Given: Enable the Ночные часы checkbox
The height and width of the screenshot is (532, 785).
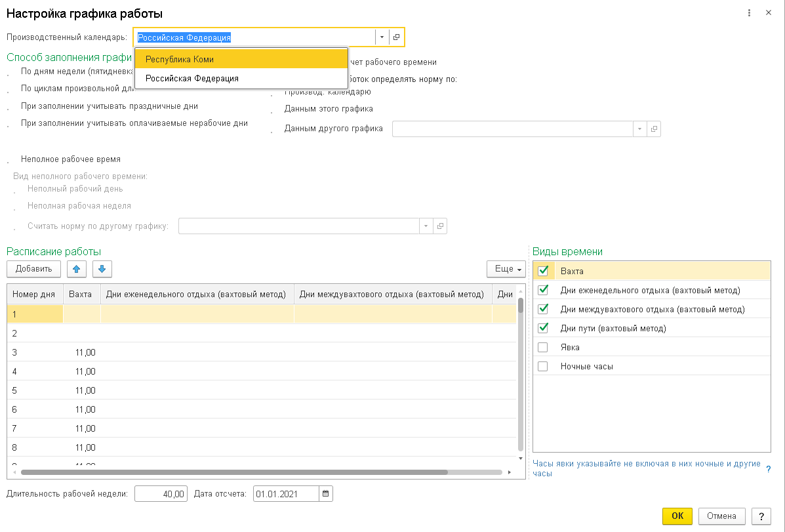Looking at the screenshot, I should coord(543,367).
